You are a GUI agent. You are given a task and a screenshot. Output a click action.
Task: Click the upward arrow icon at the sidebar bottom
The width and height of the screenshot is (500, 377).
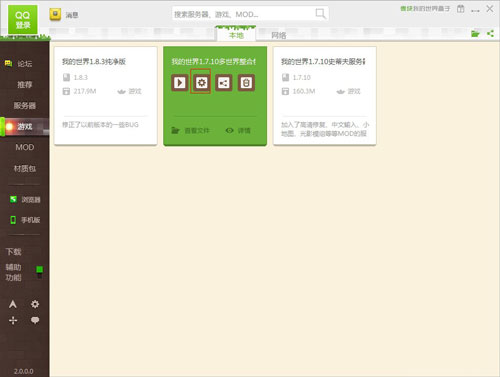tap(13, 304)
